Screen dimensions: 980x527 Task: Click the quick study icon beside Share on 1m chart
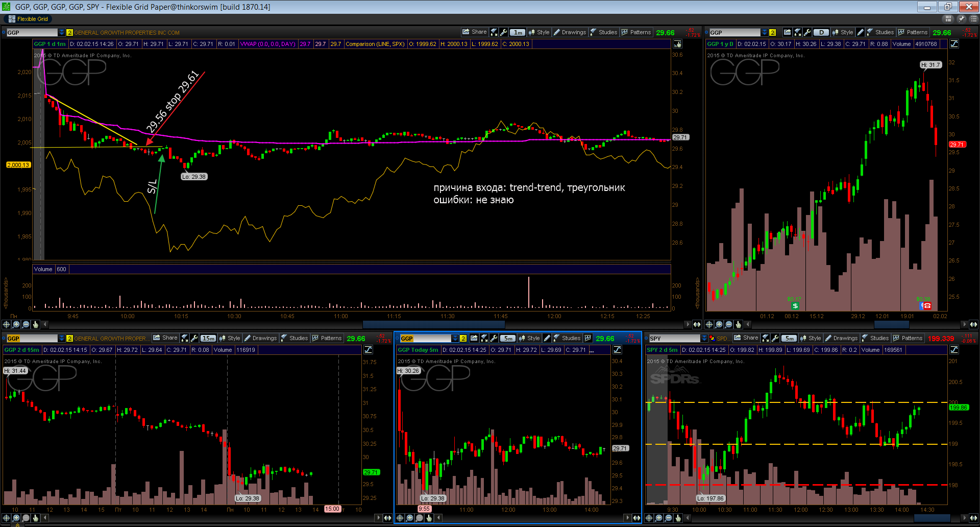tap(494, 32)
